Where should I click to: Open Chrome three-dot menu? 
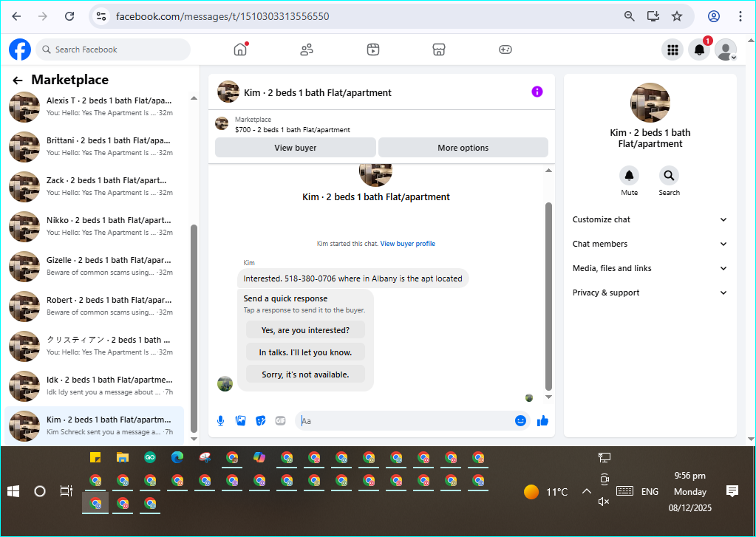pos(740,16)
